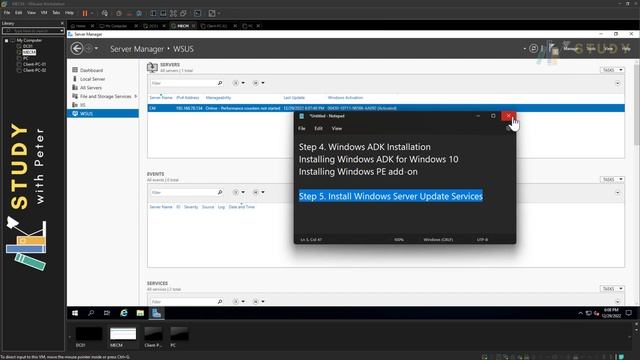Click the Server Manager taskbar icon
640x360 pixels.
click(156, 313)
